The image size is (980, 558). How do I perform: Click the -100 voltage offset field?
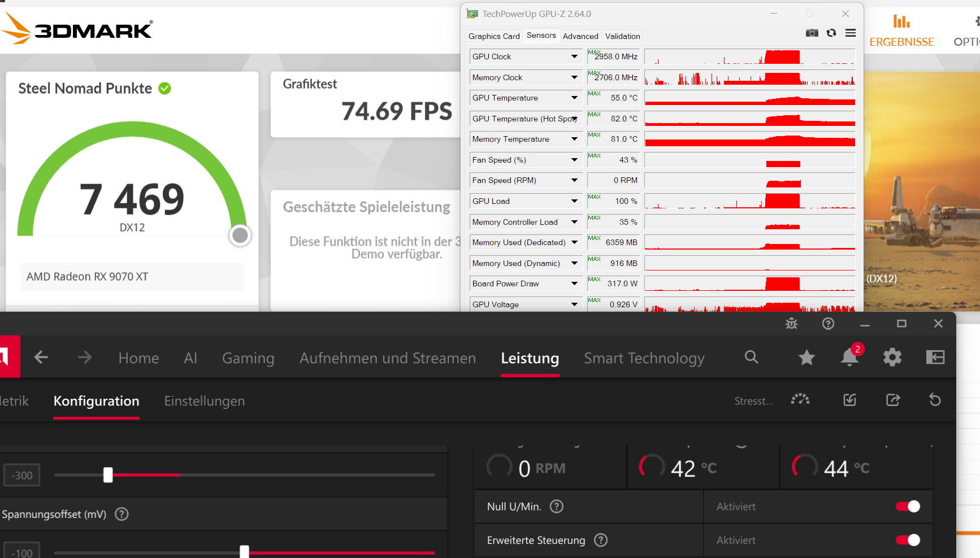pos(22,551)
